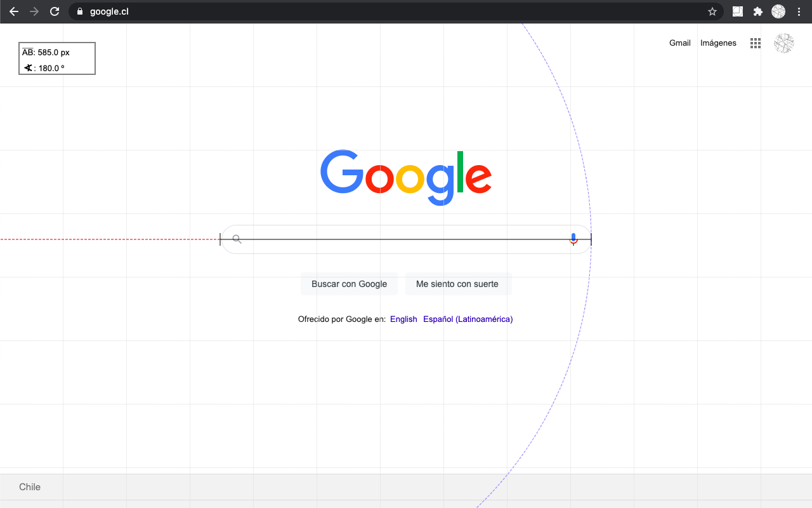Image resolution: width=812 pixels, height=508 pixels.
Task: Open the Chrome three-dot menu
Action: (799, 11)
